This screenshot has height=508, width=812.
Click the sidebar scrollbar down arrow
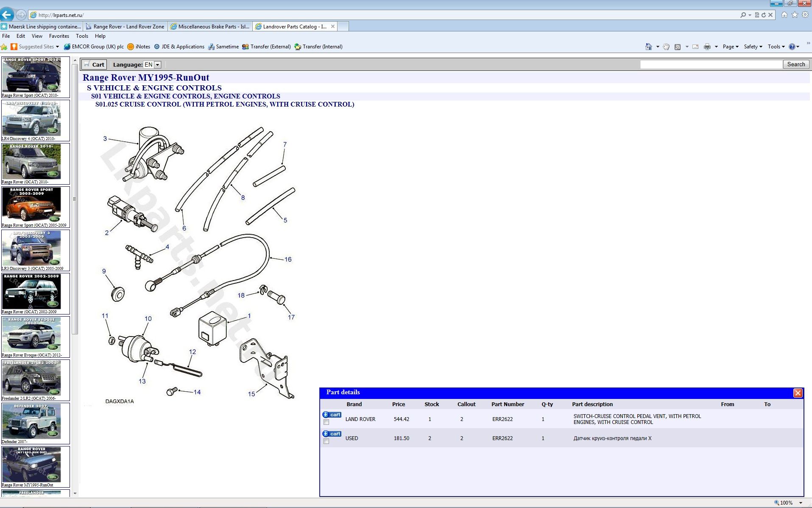(75, 493)
